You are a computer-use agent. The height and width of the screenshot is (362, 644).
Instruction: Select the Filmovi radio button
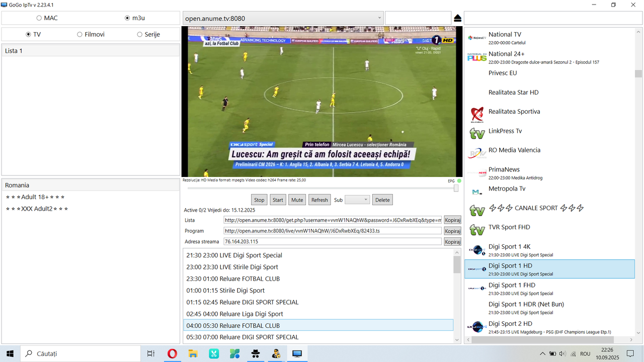(79, 34)
